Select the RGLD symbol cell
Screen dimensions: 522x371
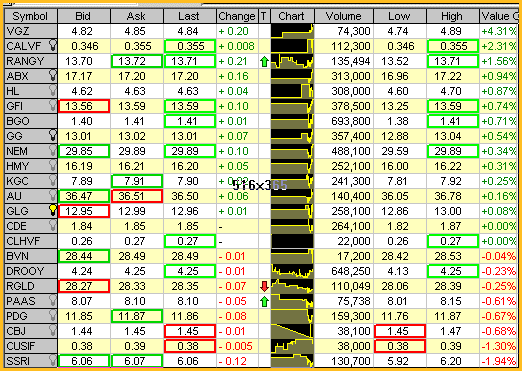click(x=31, y=286)
